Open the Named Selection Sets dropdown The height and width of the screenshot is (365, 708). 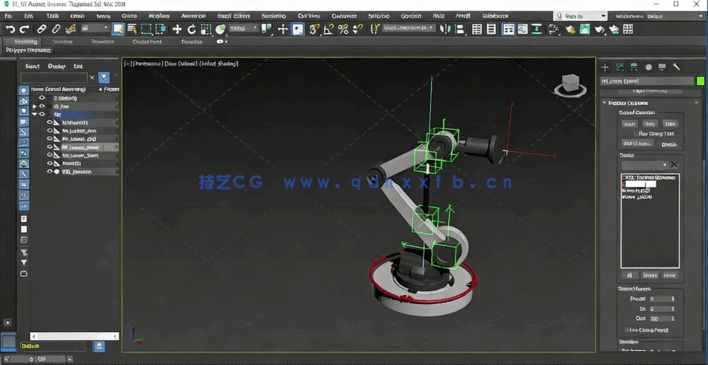409,28
